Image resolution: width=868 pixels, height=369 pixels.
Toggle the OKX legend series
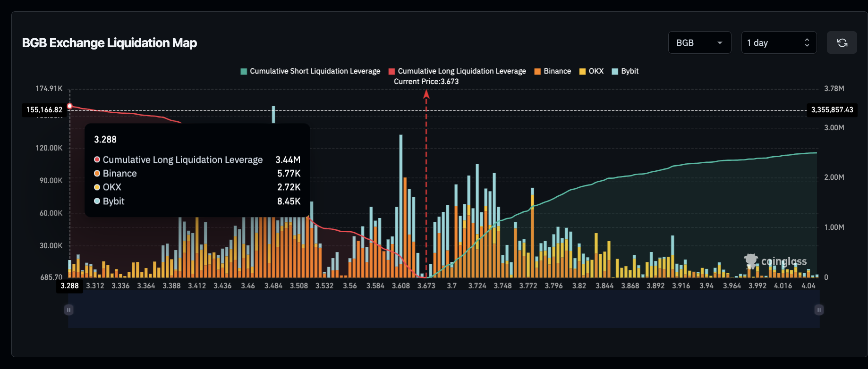(x=591, y=71)
